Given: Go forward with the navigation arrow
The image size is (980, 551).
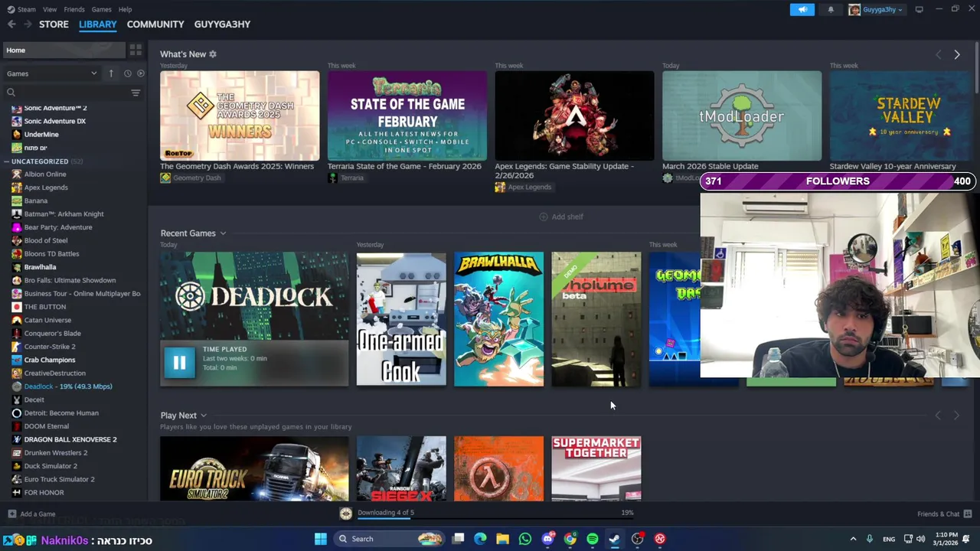Looking at the screenshot, I should 28,24.
